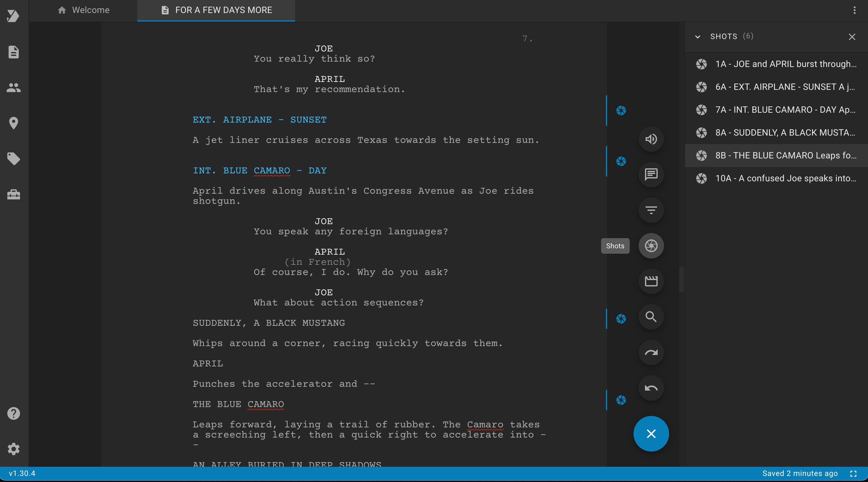Open the toolbox sidebar icon
This screenshot has height=482, width=868.
(13, 194)
